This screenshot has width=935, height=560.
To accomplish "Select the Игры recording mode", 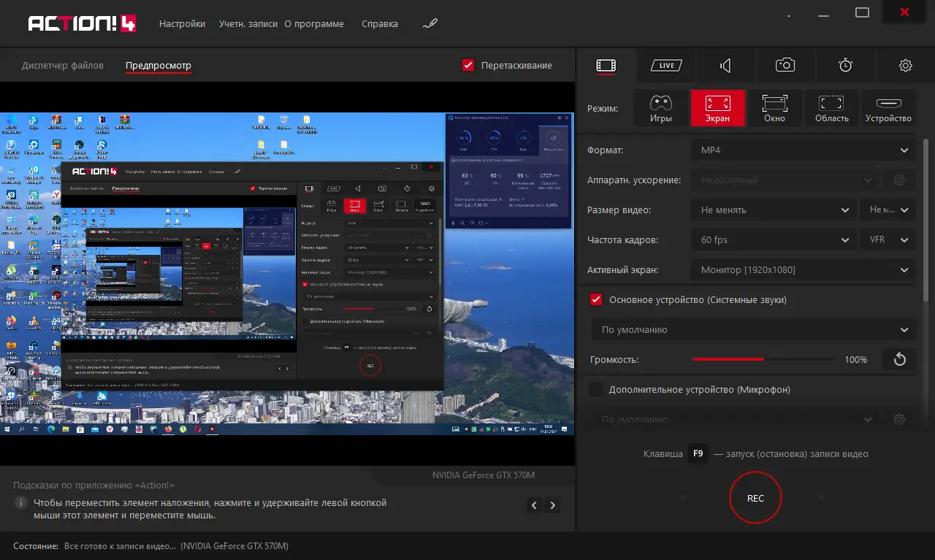I will pos(661,108).
